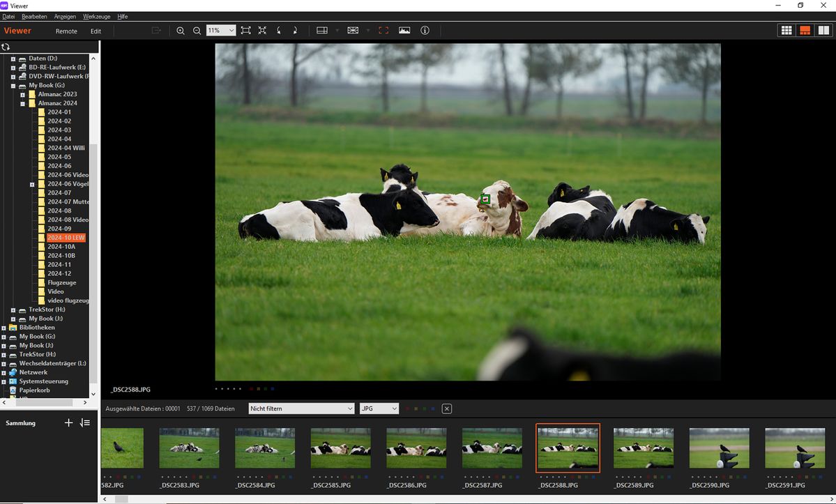
Task: Open the zoom percentage dropdown
Action: pos(231,30)
